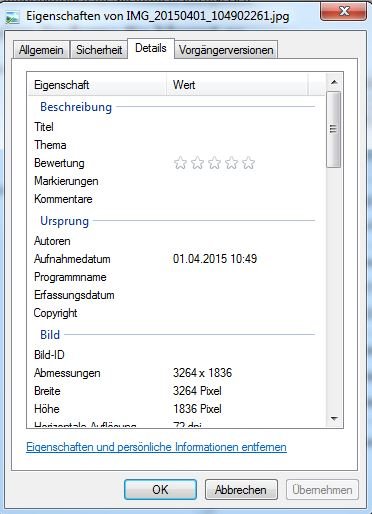Select the Abmessungen value 3264 x 1836

[x=202, y=373]
